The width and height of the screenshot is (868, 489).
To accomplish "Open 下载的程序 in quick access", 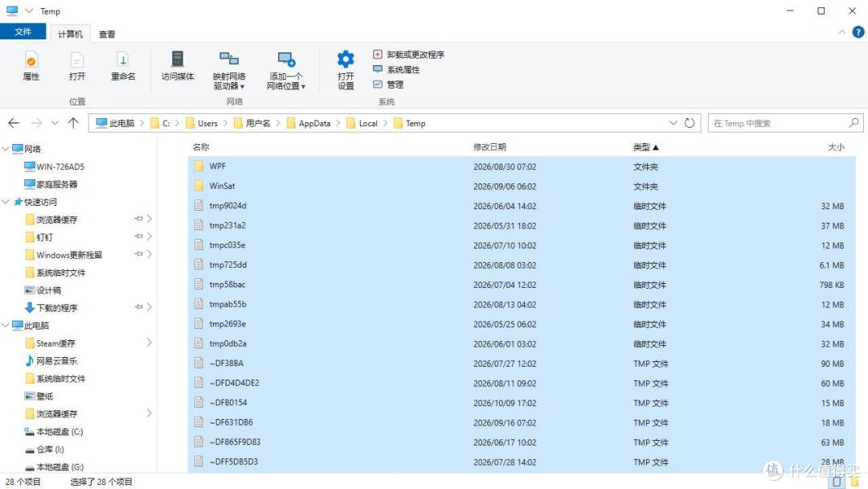I will (51, 307).
